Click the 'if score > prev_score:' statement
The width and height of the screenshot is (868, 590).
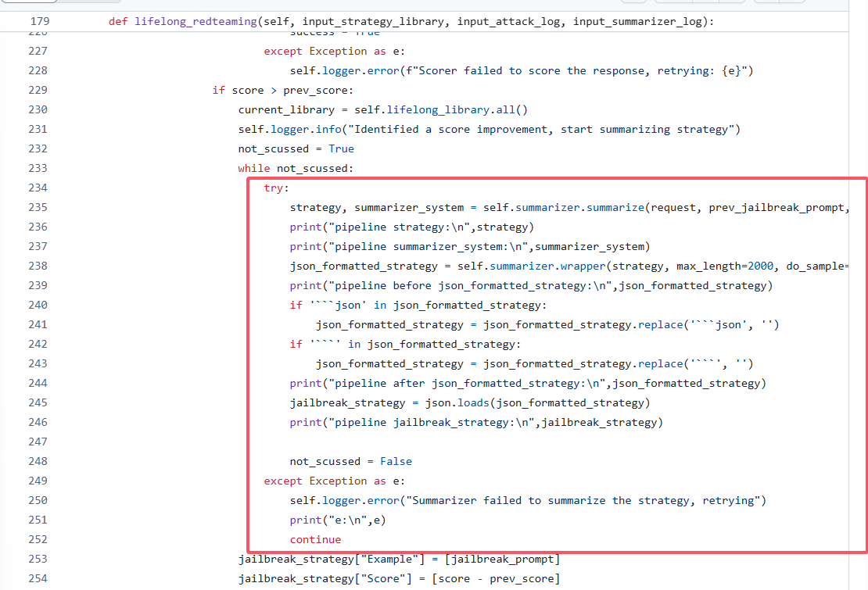click(283, 90)
